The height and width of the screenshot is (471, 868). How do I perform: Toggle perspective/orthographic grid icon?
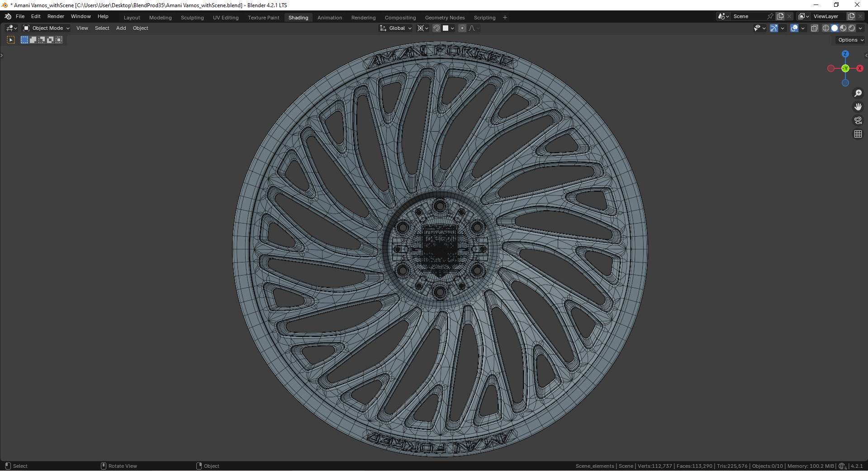858,134
